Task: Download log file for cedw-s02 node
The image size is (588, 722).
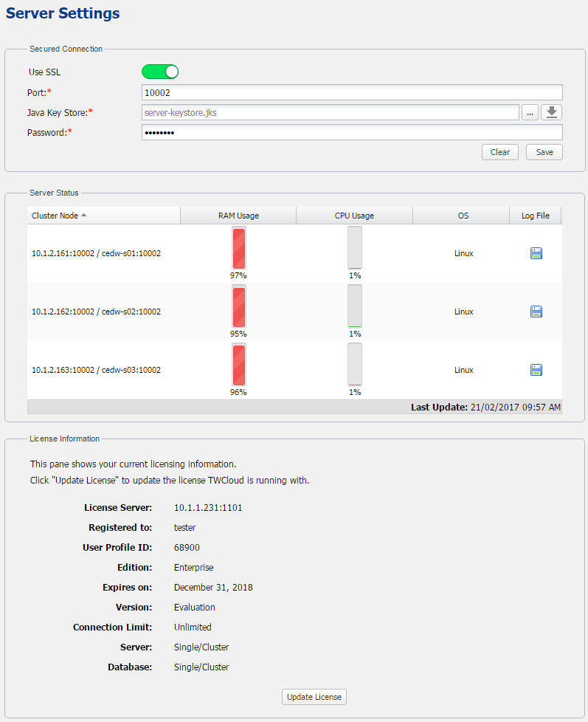Action: tap(536, 312)
